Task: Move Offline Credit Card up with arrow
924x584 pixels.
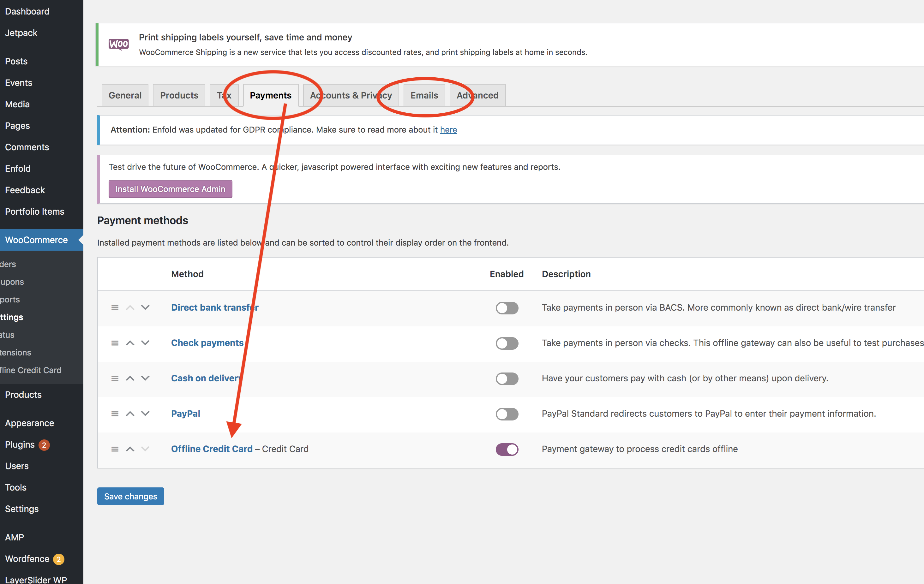Action: (x=130, y=449)
